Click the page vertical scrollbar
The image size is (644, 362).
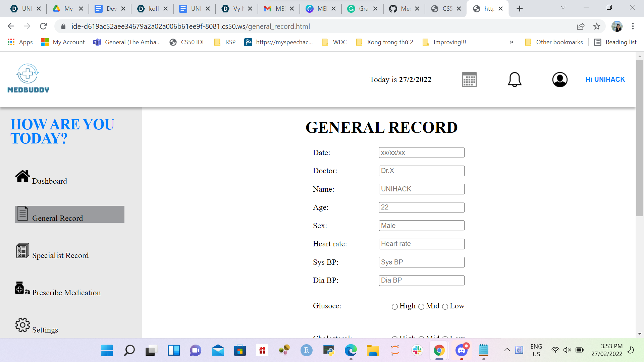[640, 137]
